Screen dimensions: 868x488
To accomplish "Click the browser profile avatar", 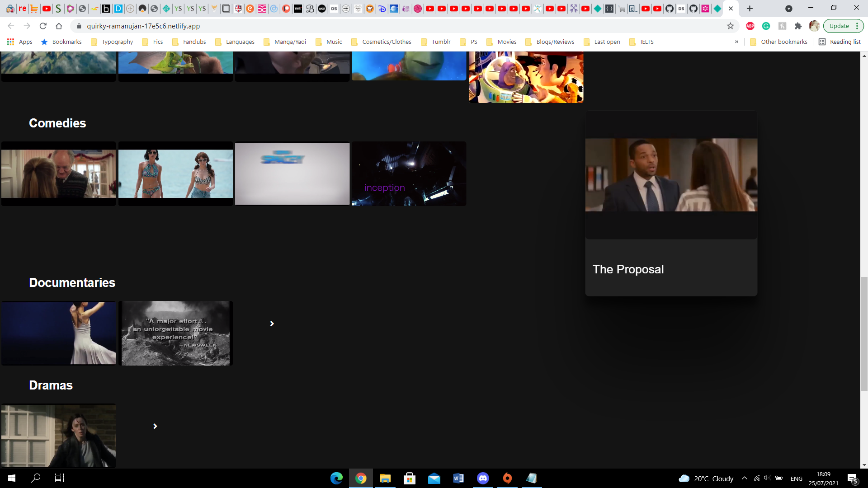I will click(x=815, y=26).
